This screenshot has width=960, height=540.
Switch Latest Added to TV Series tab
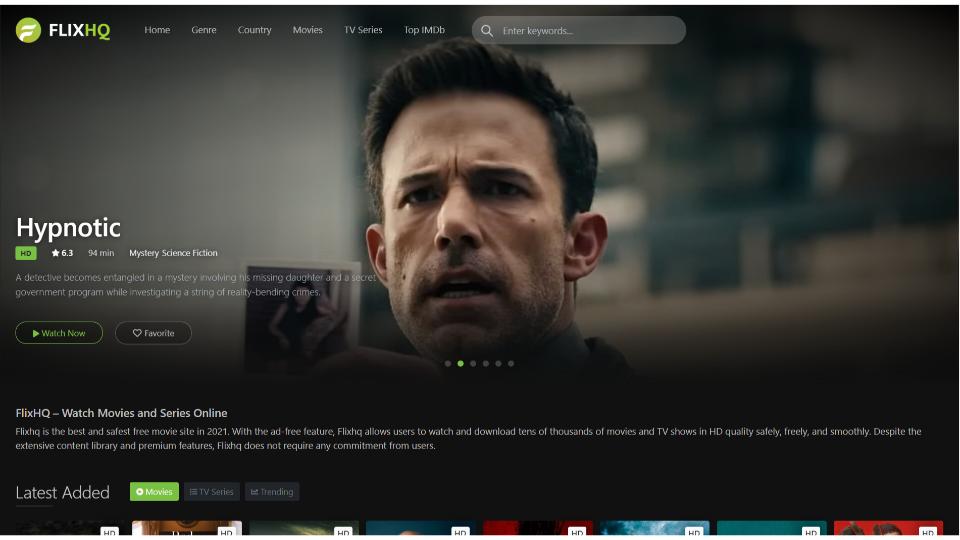(x=212, y=492)
